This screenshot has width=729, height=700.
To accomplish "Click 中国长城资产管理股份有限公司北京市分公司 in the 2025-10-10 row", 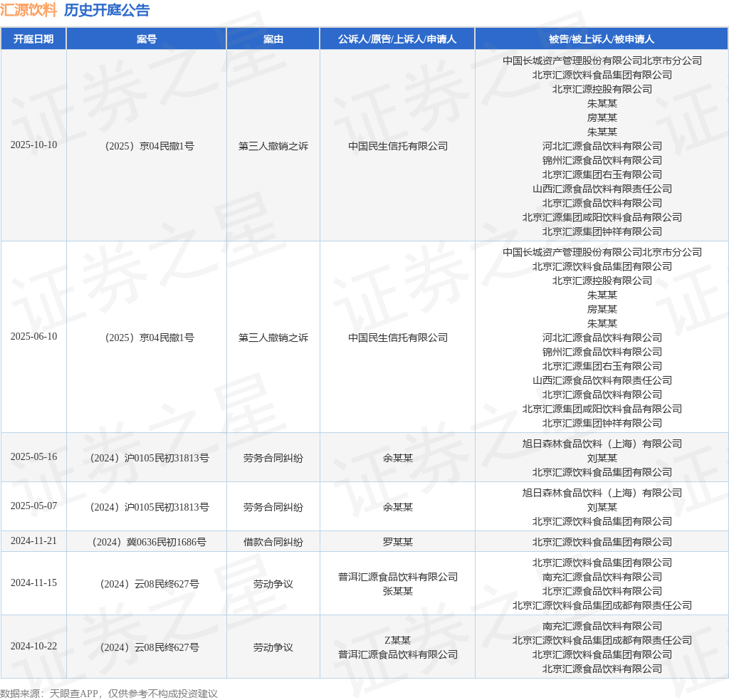I will (602, 61).
